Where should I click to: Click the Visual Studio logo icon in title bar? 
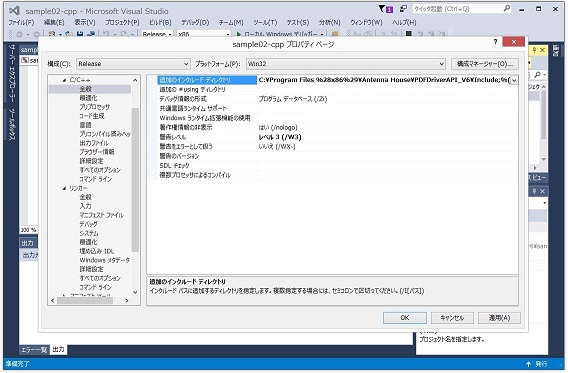point(14,11)
